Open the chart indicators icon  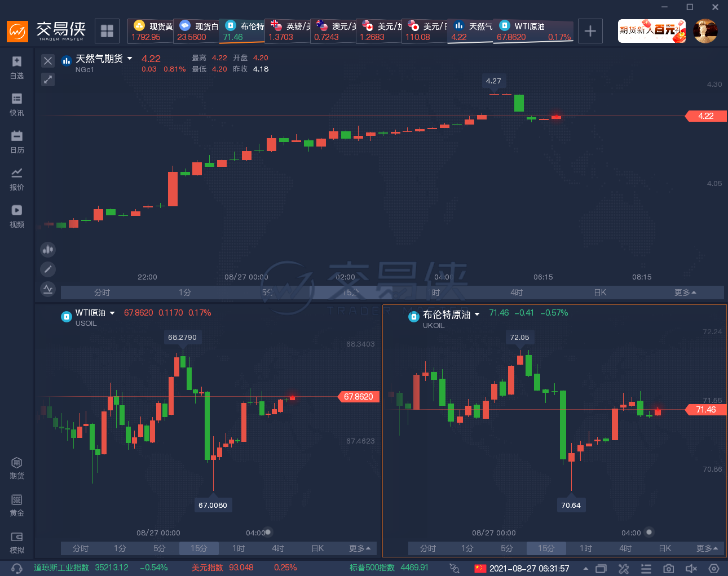[48, 290]
